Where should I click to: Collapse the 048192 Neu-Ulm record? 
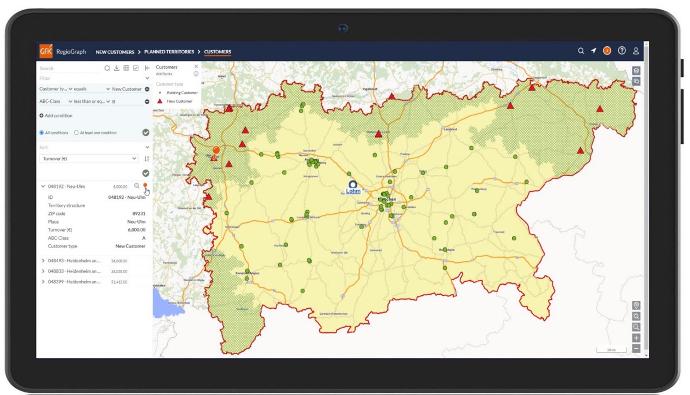click(x=43, y=187)
